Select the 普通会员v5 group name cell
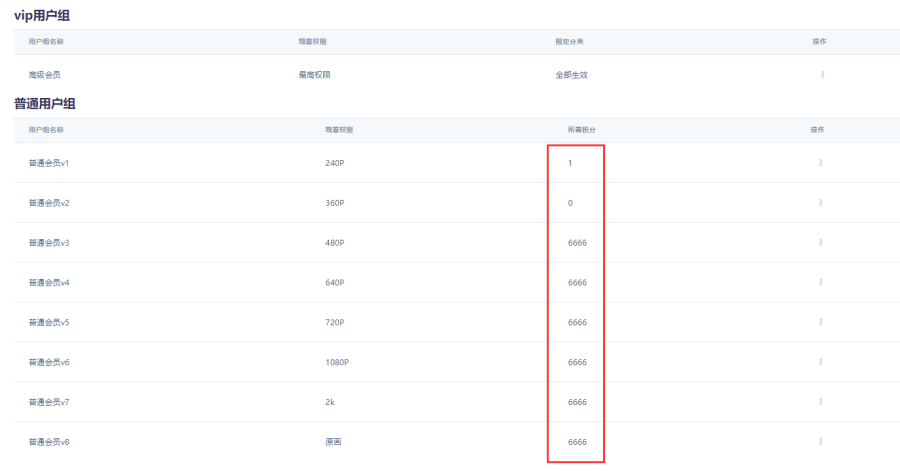Image resolution: width=900 pixels, height=471 pixels. (x=49, y=322)
